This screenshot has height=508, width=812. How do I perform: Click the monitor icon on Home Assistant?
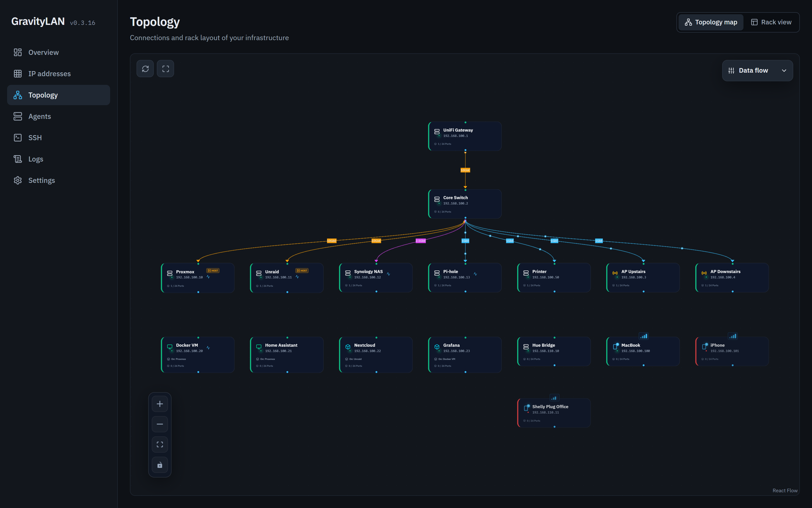coord(259,347)
